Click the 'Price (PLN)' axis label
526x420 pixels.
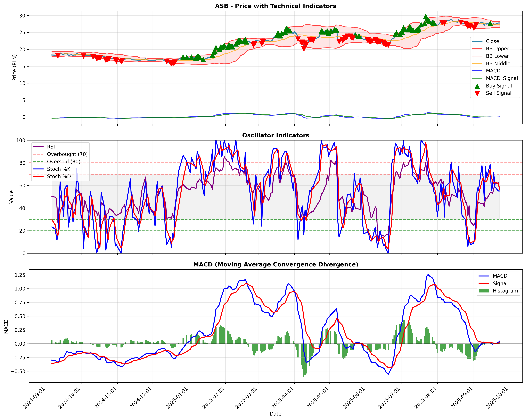point(14,67)
